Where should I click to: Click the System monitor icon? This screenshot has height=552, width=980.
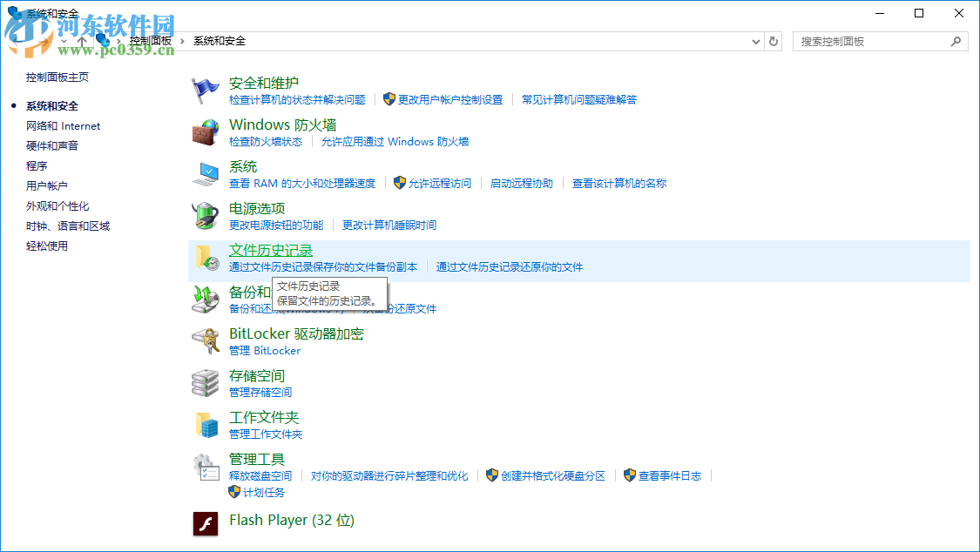(206, 171)
